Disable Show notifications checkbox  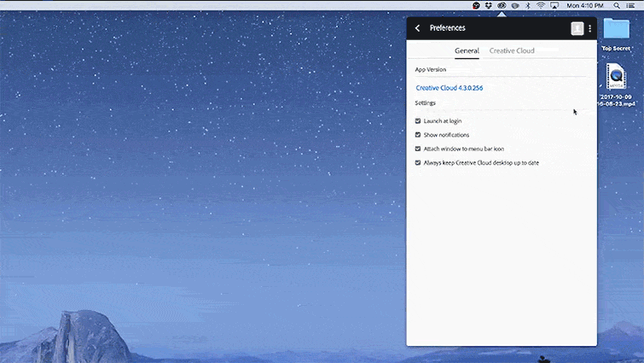pyautogui.click(x=418, y=135)
